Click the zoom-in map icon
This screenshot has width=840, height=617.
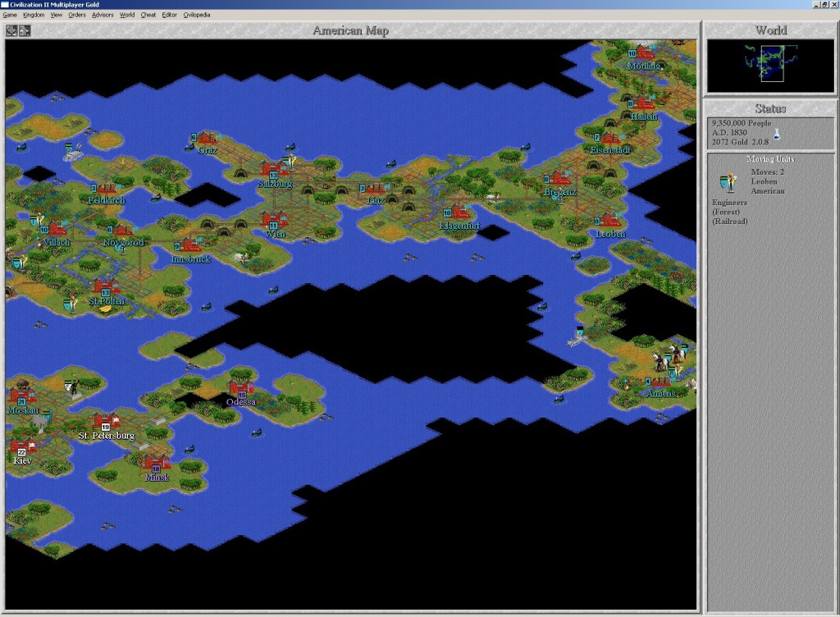11,31
